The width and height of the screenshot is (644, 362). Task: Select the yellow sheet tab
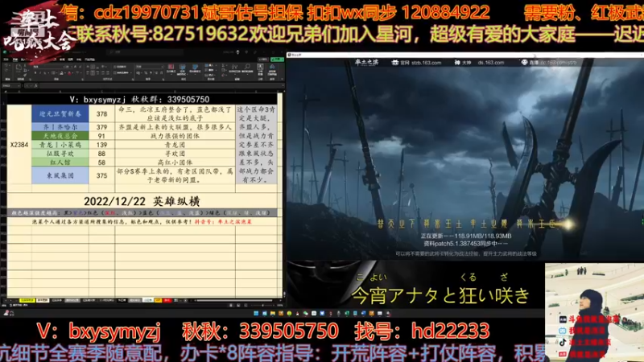27,300
